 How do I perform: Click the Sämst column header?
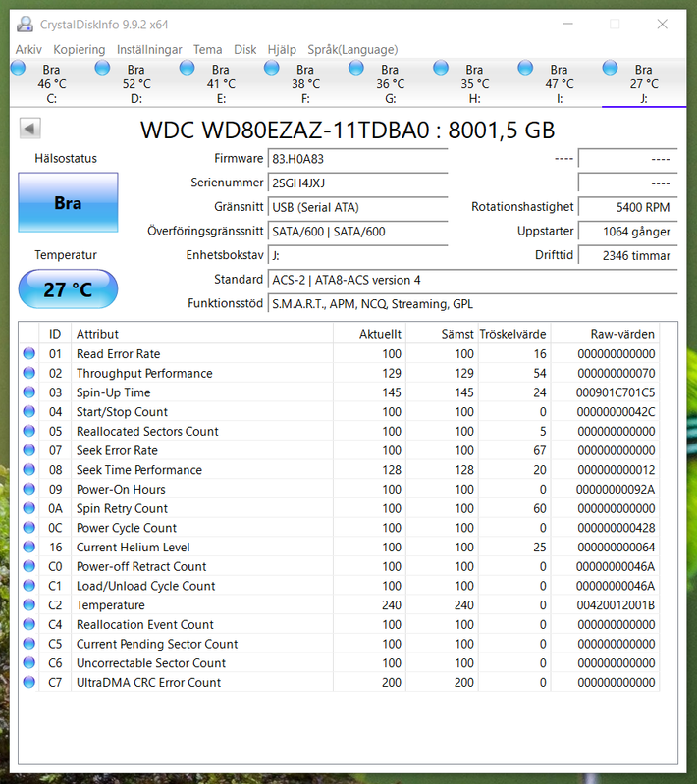click(443, 334)
